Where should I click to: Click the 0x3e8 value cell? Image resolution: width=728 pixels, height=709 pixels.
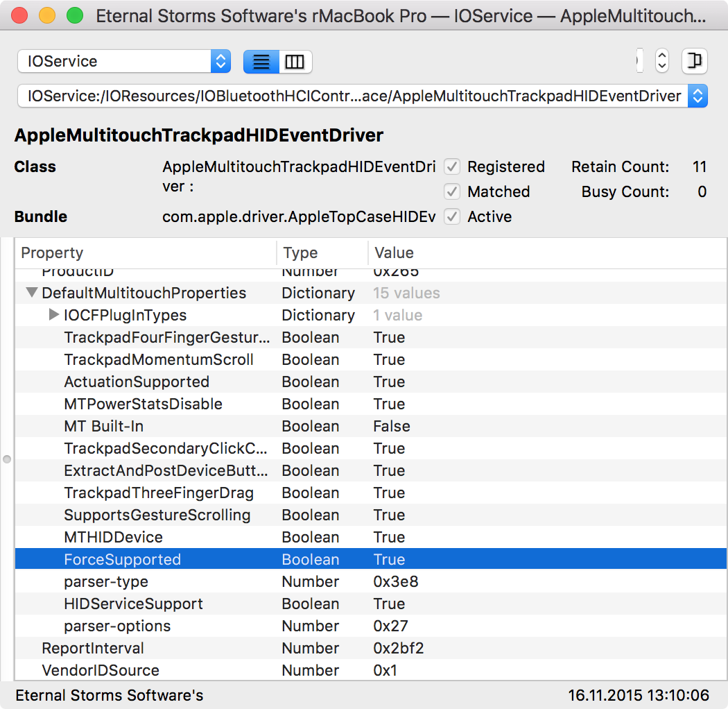[396, 581]
